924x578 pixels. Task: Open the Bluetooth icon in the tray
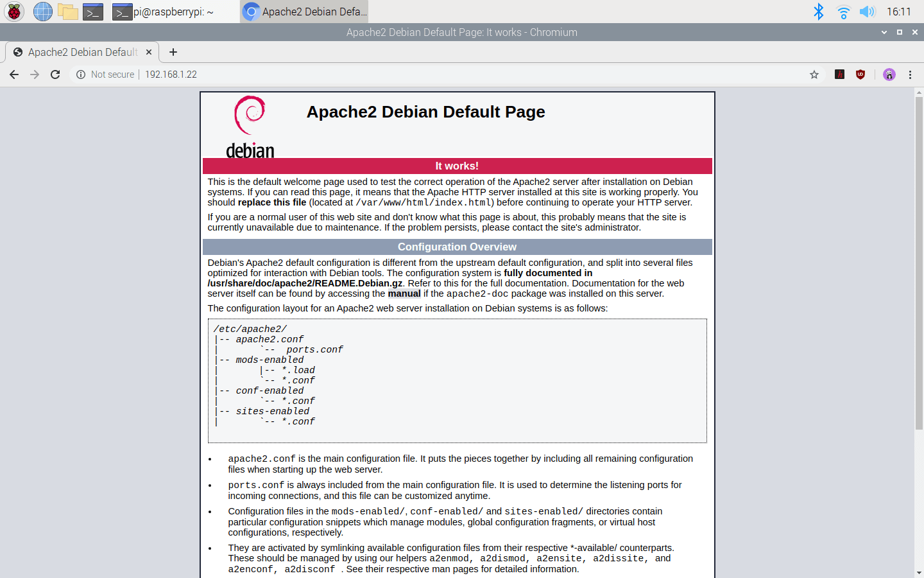[819, 11]
